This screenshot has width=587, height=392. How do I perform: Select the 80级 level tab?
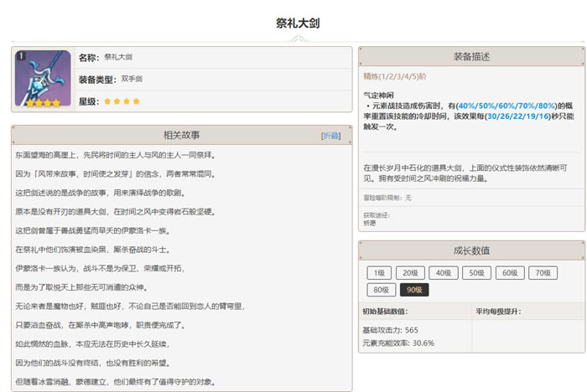coord(382,290)
